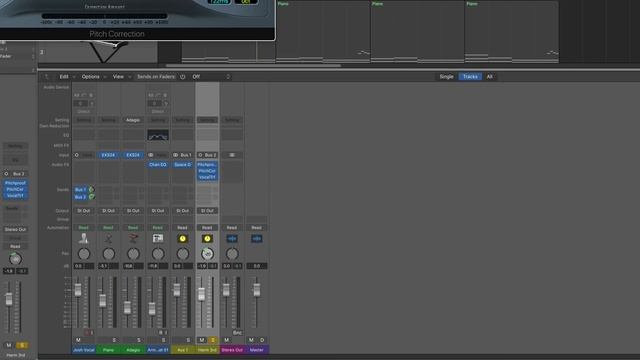This screenshot has width=640, height=360.
Task: Open the Space D plug-in on Aux 1
Action: [x=182, y=164]
